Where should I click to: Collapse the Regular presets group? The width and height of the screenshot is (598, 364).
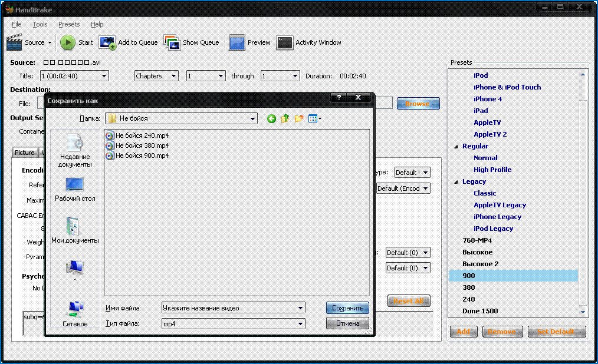(x=456, y=147)
